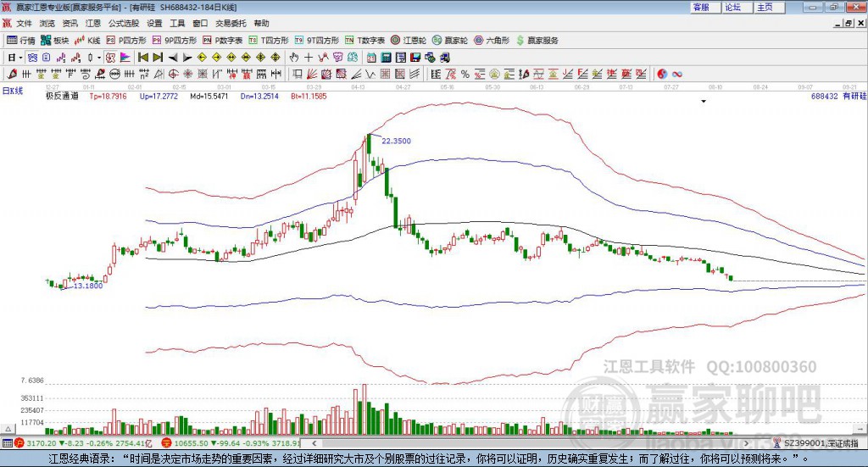Click the horizontal scrollbar track in status bar
The height and width of the screenshot is (467, 868).
click(x=530, y=443)
